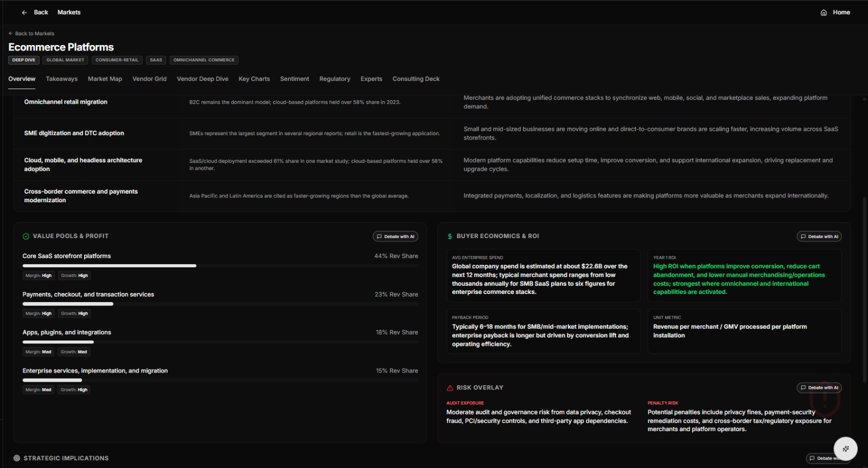Switch to the Takeaways tab
868x468 pixels.
coord(62,79)
